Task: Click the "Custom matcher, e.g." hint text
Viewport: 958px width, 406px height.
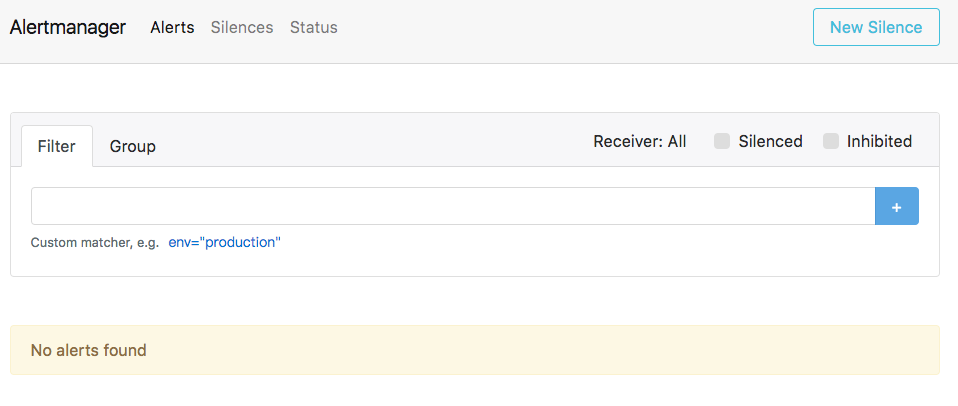Action: click(95, 242)
